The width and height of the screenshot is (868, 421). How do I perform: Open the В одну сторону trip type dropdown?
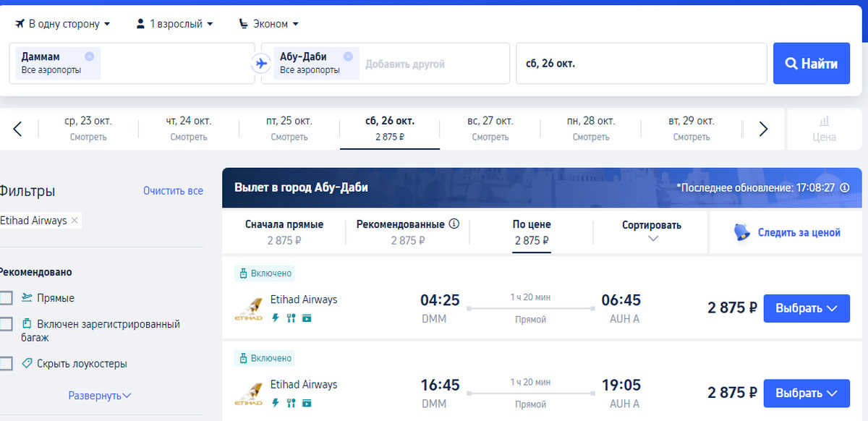click(x=63, y=24)
